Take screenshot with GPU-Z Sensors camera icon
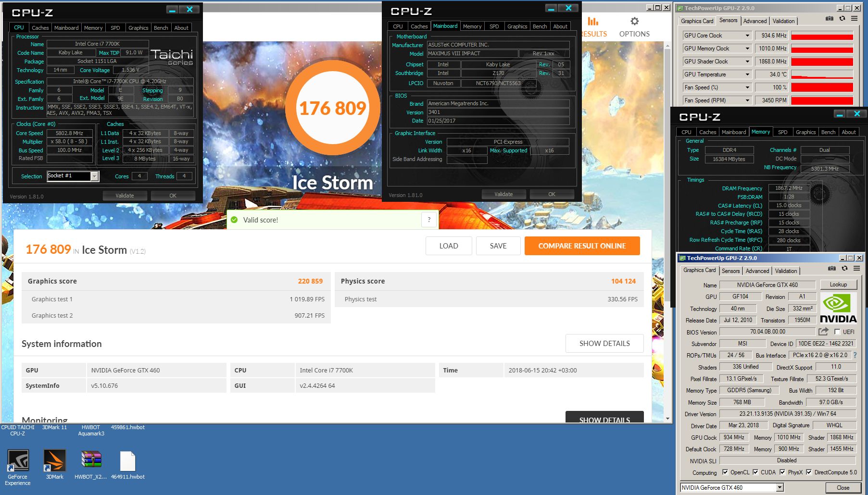Screen dimensions: 868x495 [829, 19]
